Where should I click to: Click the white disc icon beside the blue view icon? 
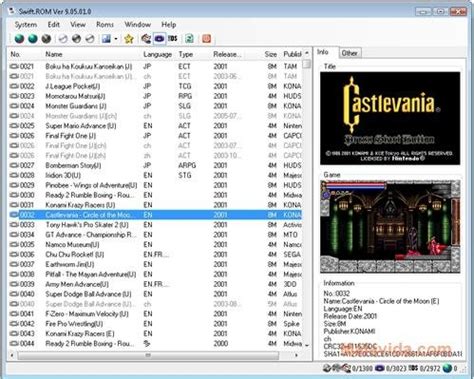coord(90,39)
